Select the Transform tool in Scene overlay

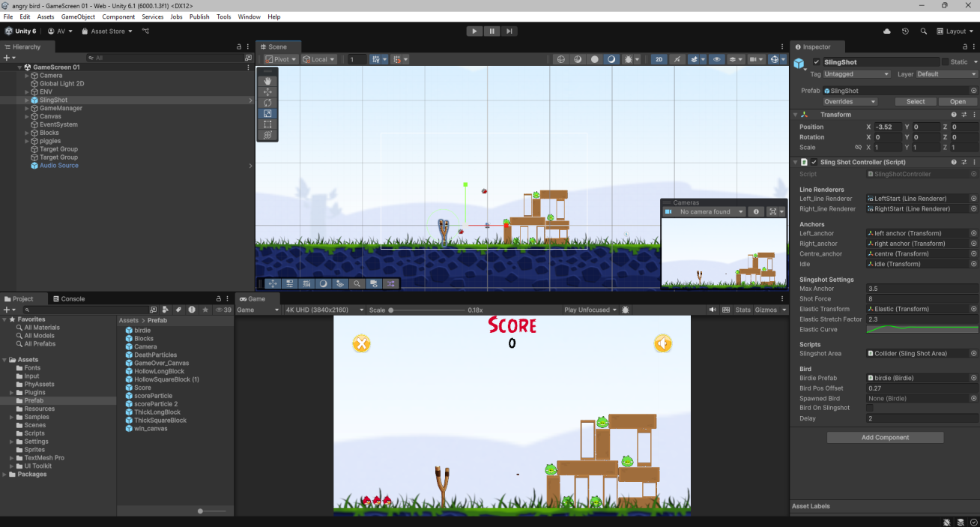267,135
